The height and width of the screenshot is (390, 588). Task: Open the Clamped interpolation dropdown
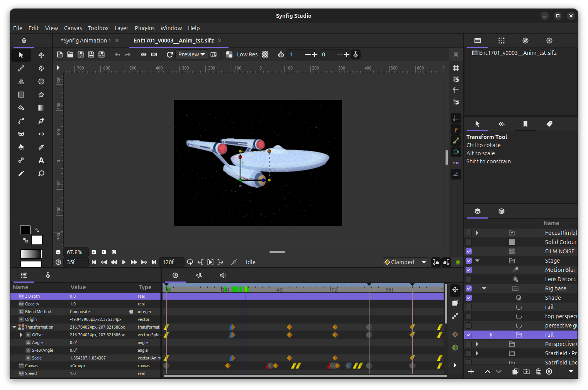point(405,262)
